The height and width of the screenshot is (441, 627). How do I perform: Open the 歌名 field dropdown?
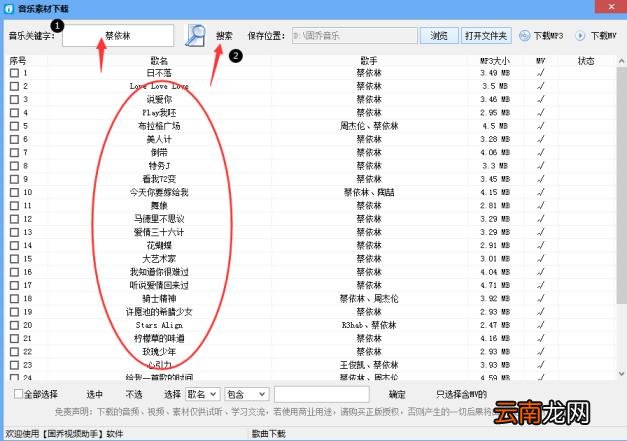(202, 394)
